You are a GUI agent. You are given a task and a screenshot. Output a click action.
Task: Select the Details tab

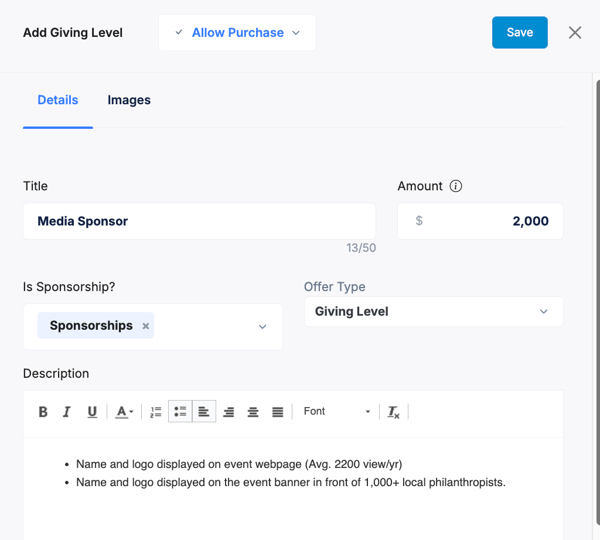click(58, 100)
